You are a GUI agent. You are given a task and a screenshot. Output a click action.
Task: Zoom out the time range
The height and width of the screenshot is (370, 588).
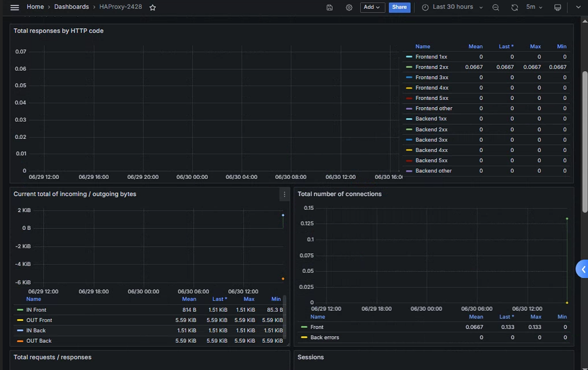(496, 8)
